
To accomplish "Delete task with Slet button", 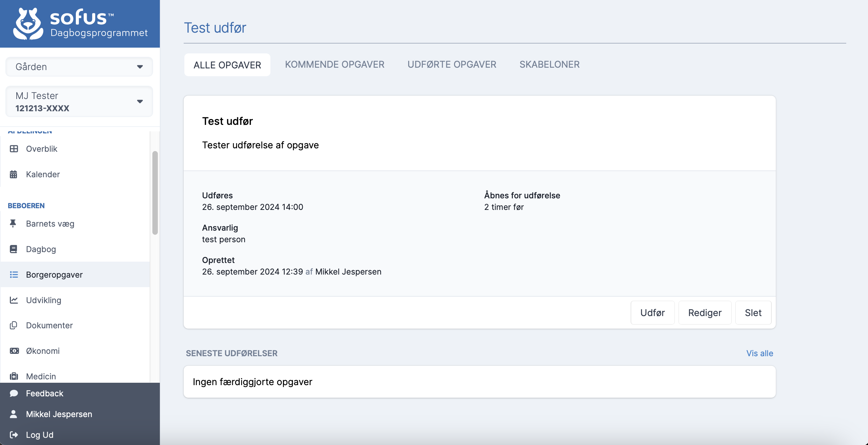I will coord(753,313).
